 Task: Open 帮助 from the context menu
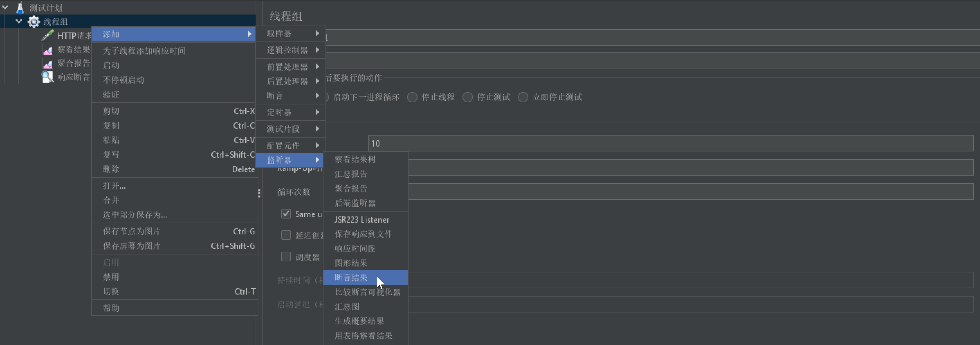coord(174,308)
